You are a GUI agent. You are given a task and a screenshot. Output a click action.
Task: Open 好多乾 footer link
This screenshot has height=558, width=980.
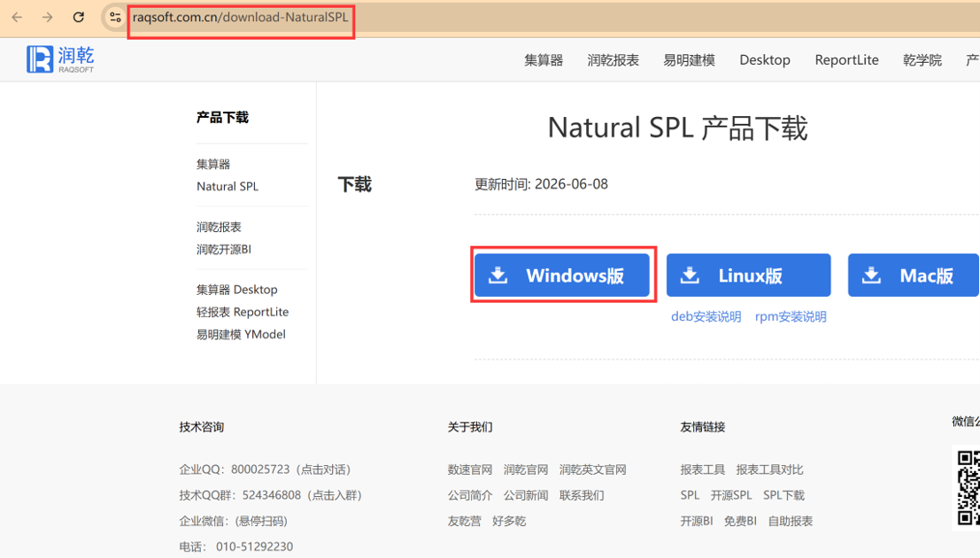(509, 521)
